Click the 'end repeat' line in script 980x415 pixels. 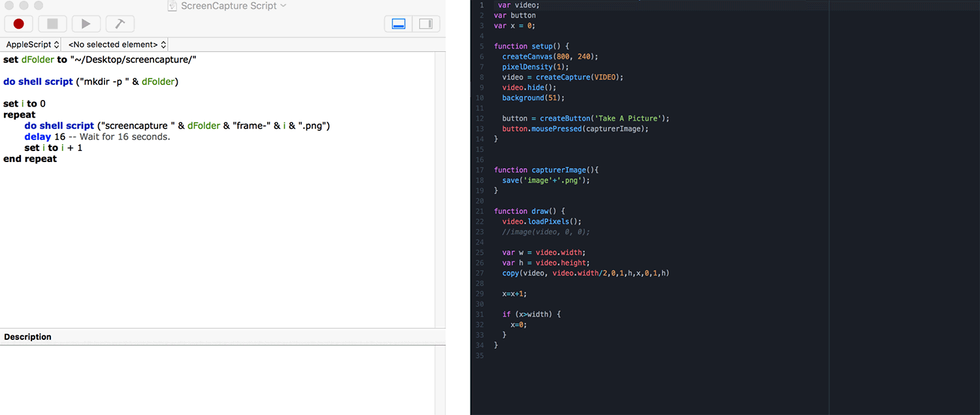(30, 159)
